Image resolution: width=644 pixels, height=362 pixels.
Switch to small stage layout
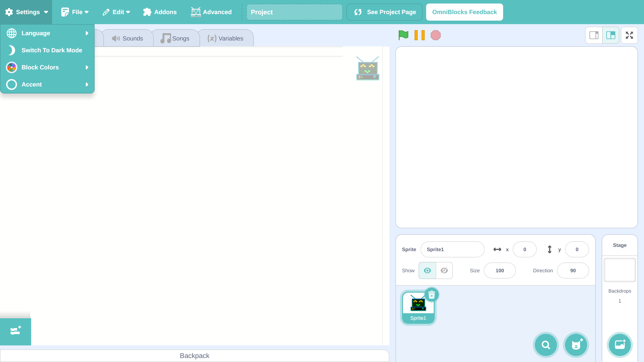click(594, 35)
